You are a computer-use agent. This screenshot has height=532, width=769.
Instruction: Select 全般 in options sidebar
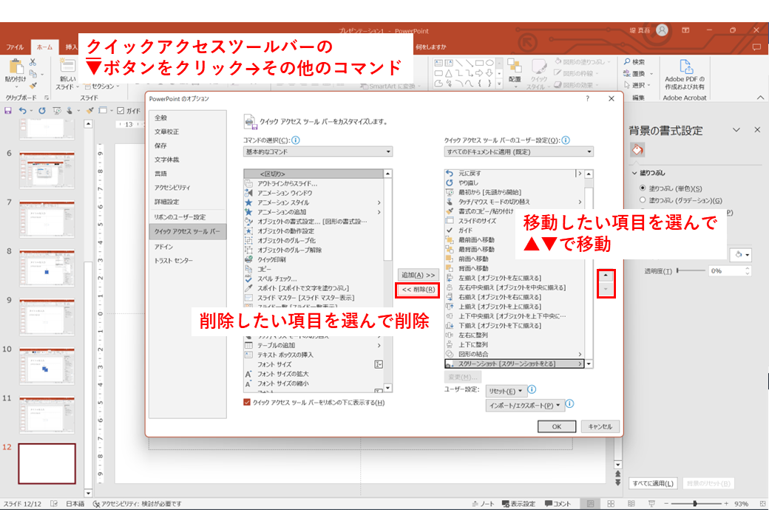[x=187, y=117]
